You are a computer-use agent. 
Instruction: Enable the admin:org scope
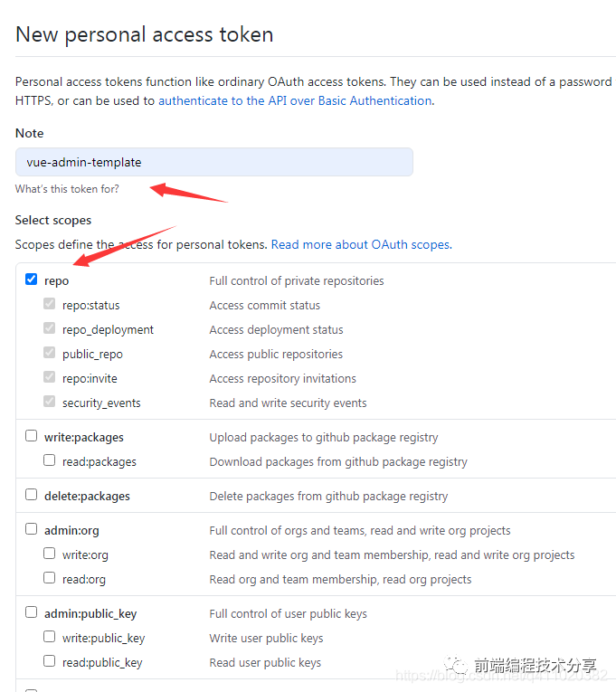[32, 529]
